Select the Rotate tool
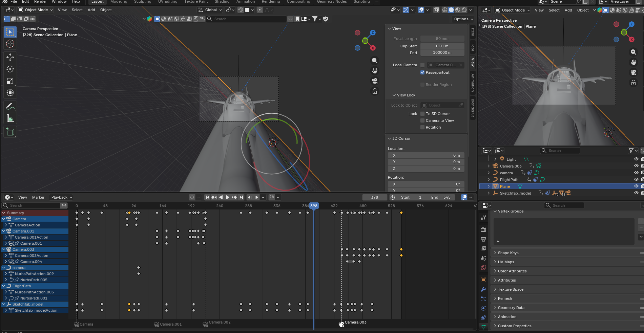Viewport: 644px width, 333px height. click(x=10, y=69)
